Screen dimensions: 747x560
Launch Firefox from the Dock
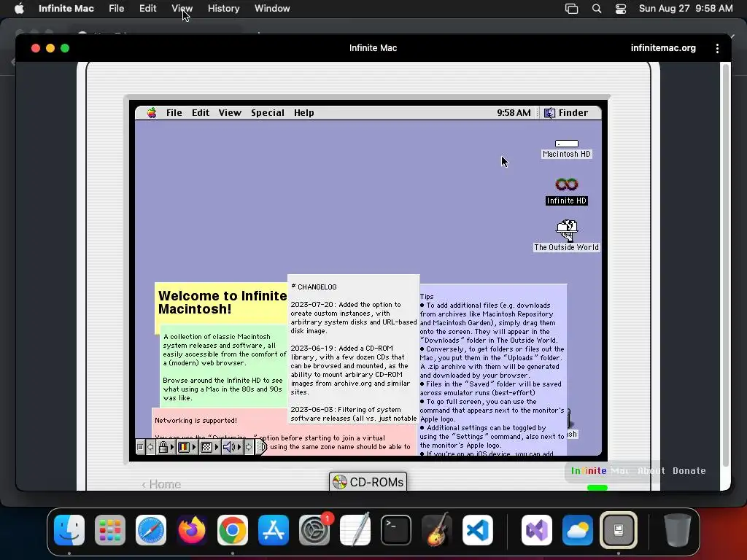click(x=192, y=530)
